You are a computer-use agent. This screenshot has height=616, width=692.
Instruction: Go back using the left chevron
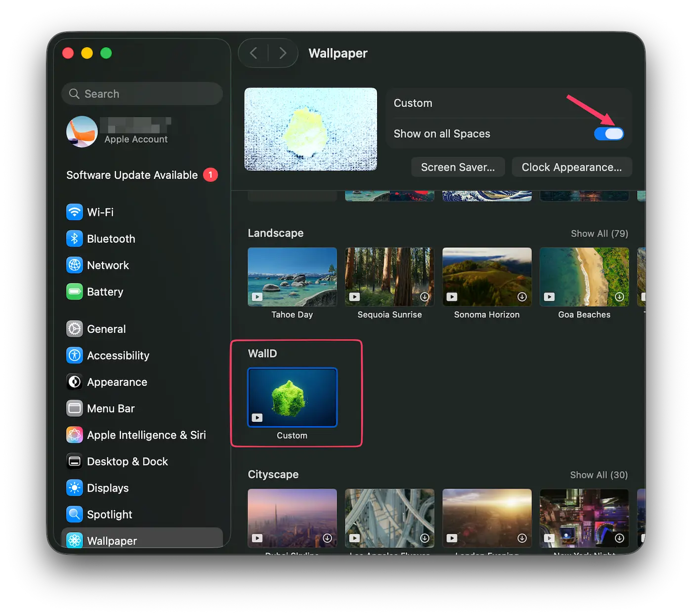[254, 53]
